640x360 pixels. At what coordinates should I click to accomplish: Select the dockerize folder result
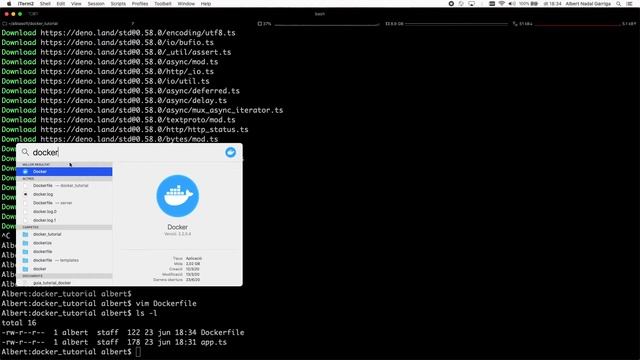click(64, 243)
